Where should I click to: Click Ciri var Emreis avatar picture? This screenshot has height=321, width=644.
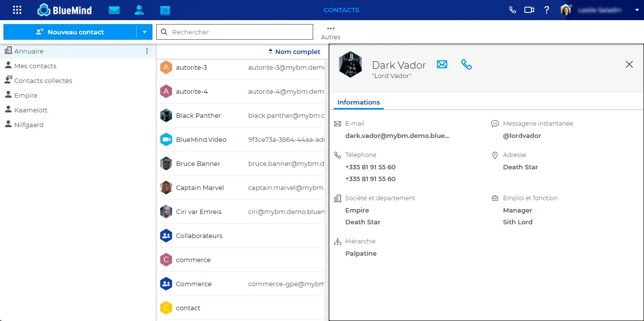[166, 212]
